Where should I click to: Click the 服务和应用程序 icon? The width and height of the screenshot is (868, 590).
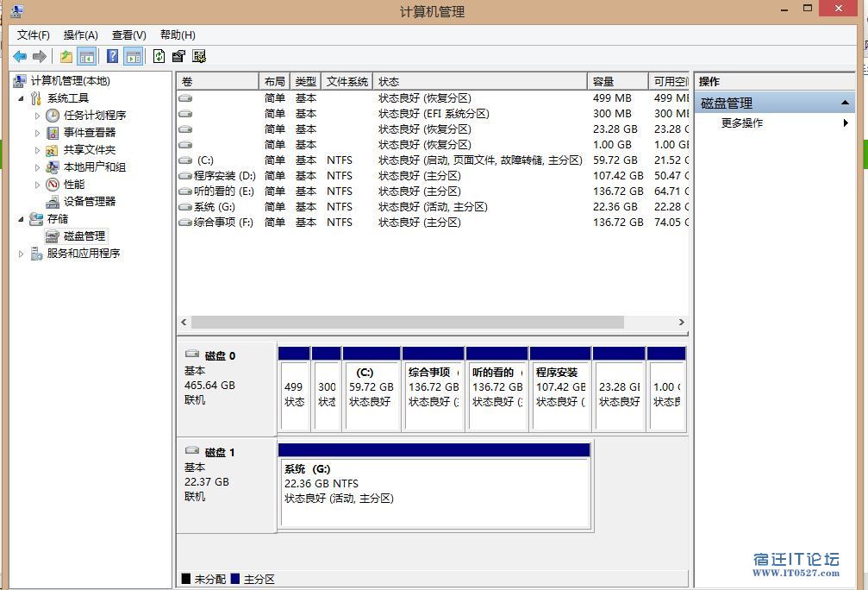pyautogui.click(x=36, y=254)
